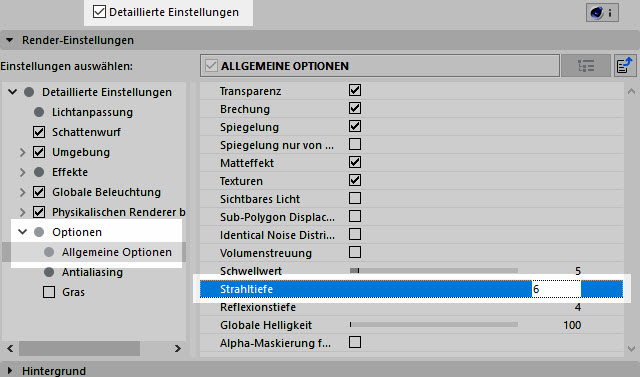Toggle the Umgebung checkbox in tree
This screenshot has width=640, height=377.
(x=39, y=152)
